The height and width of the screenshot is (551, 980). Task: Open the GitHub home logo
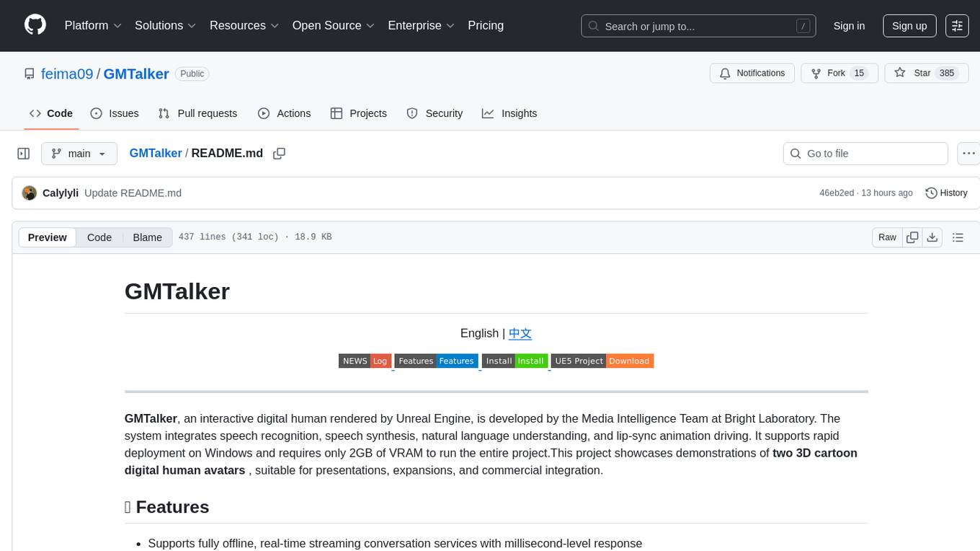point(35,25)
